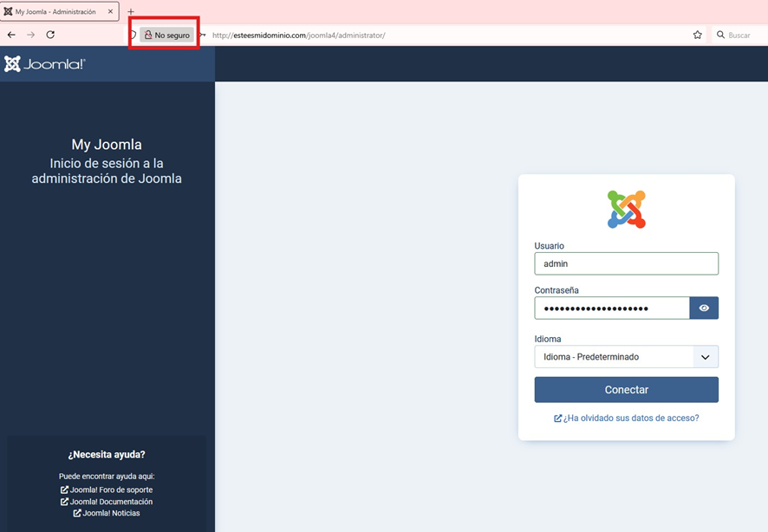Screen dimensions: 768x532
Task: Focus the Usuario input field
Action: [627, 263]
